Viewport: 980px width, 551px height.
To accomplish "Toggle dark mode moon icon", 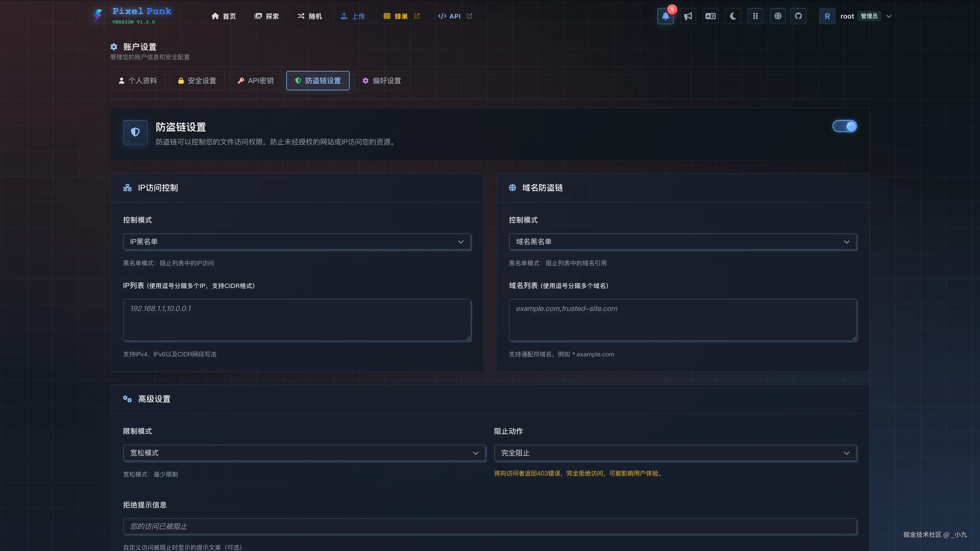I will click(733, 16).
